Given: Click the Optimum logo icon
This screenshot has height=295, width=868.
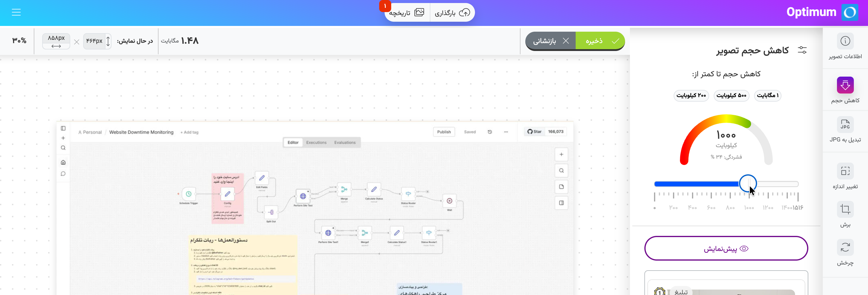Looking at the screenshot, I should click(850, 12).
